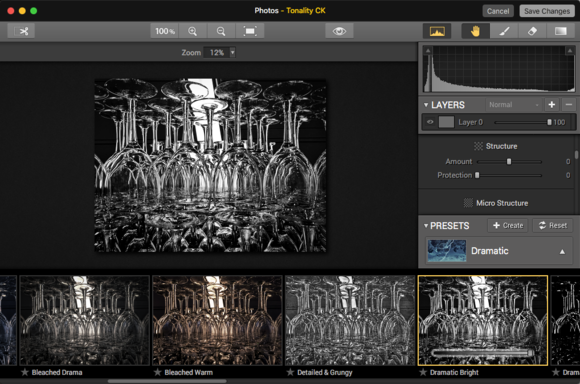Cancel the editing session
580x384 pixels.
498,11
